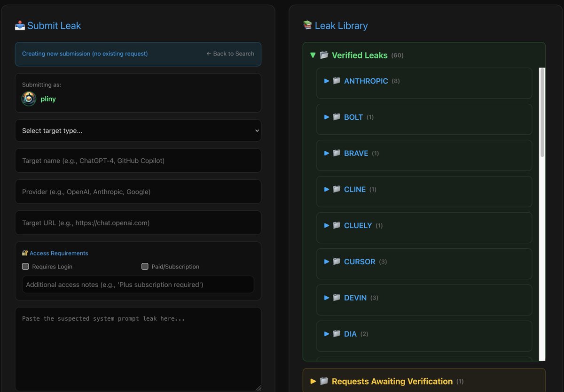Click the Submit Leak outbox icon
The height and width of the screenshot is (392, 564).
coord(20,25)
